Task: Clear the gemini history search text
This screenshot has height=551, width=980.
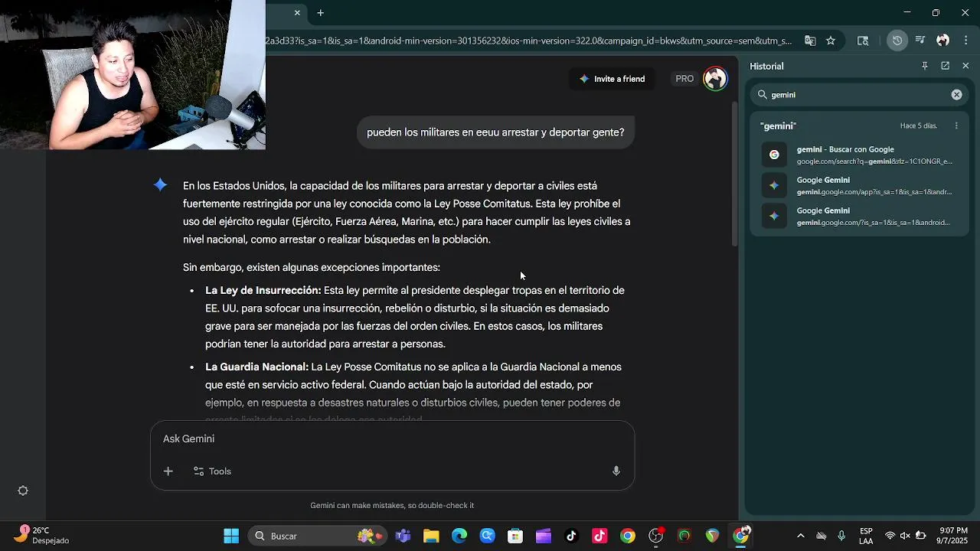Action: [x=956, y=95]
